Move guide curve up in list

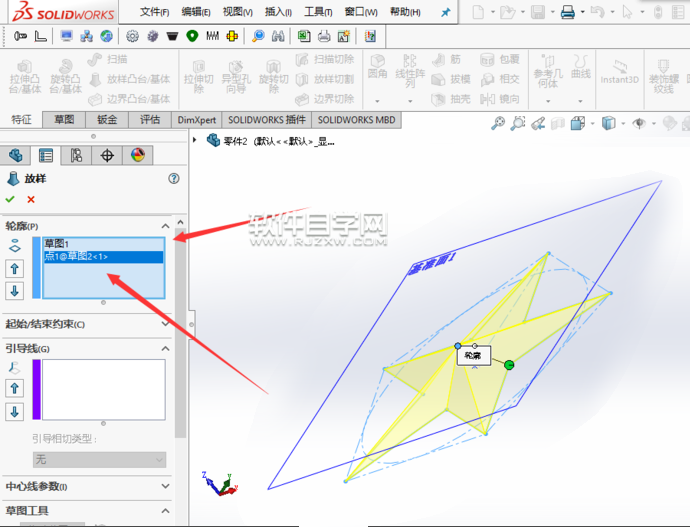[14, 389]
